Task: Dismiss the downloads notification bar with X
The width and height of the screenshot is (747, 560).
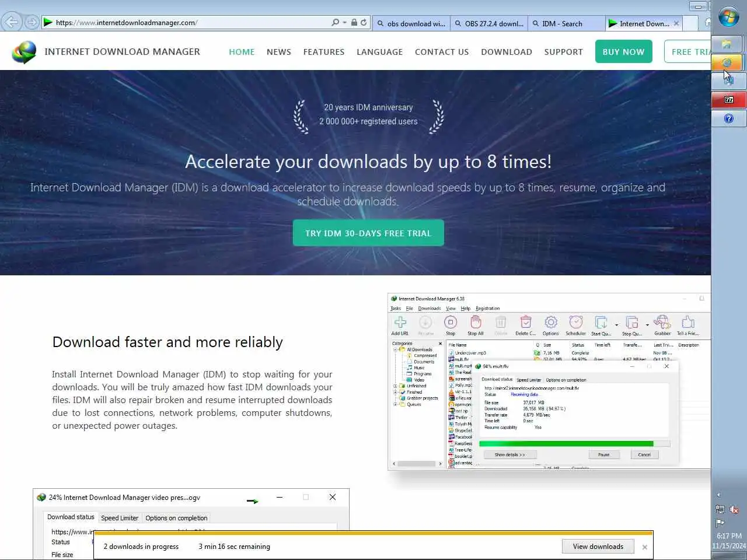Action: [x=644, y=547]
